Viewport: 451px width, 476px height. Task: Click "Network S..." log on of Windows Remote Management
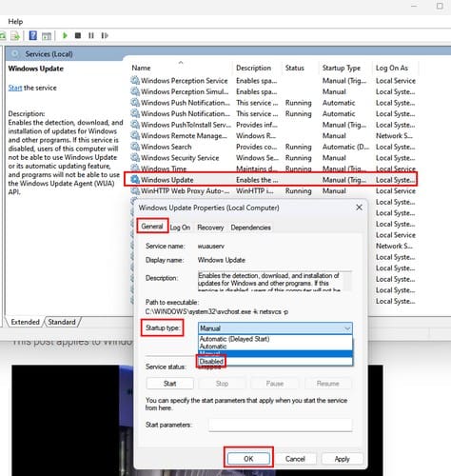point(394,135)
